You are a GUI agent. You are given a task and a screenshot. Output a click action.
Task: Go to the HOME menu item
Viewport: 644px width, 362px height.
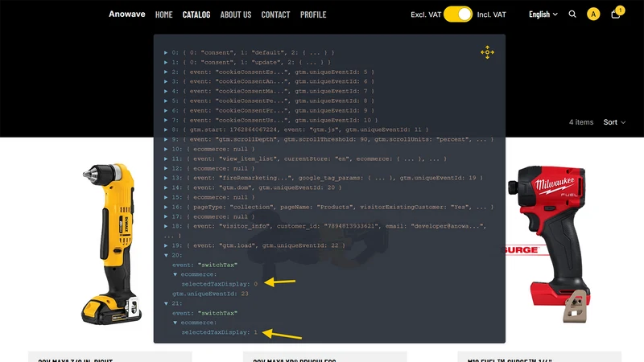pos(163,14)
